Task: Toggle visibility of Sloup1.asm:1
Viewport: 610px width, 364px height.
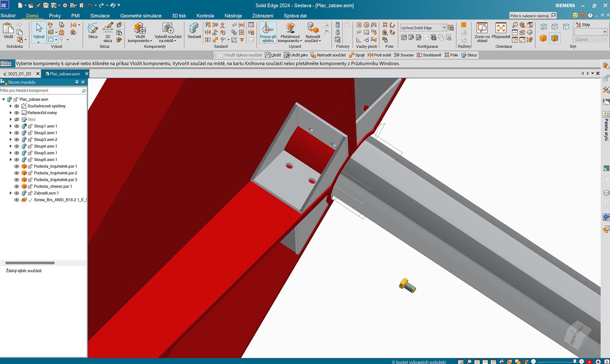Action: point(17,126)
